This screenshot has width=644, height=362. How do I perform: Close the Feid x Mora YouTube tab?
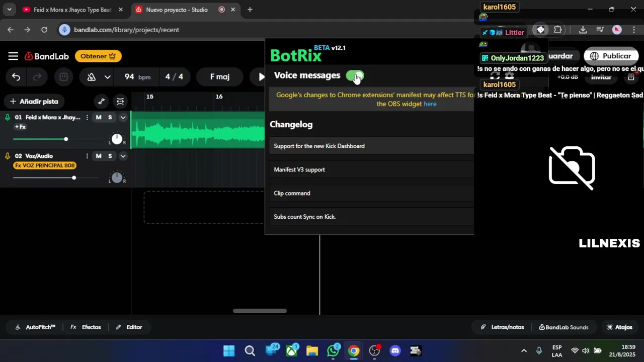[x=121, y=10]
